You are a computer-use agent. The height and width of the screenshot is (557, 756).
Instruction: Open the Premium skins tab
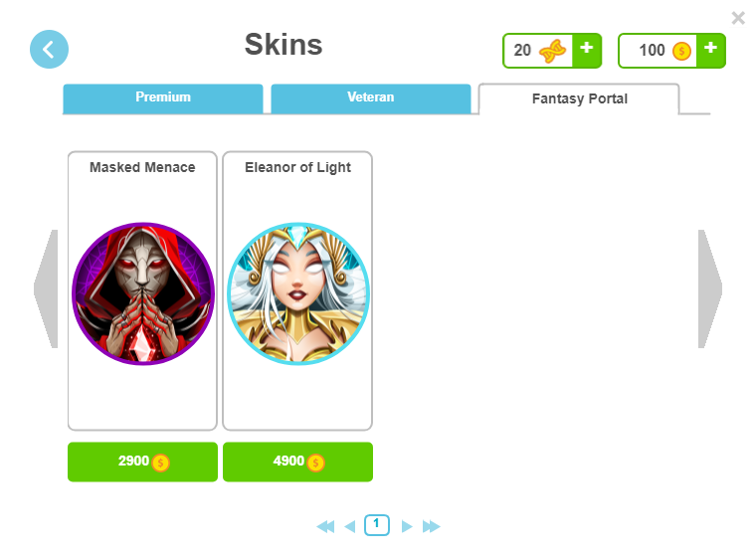pos(163,98)
